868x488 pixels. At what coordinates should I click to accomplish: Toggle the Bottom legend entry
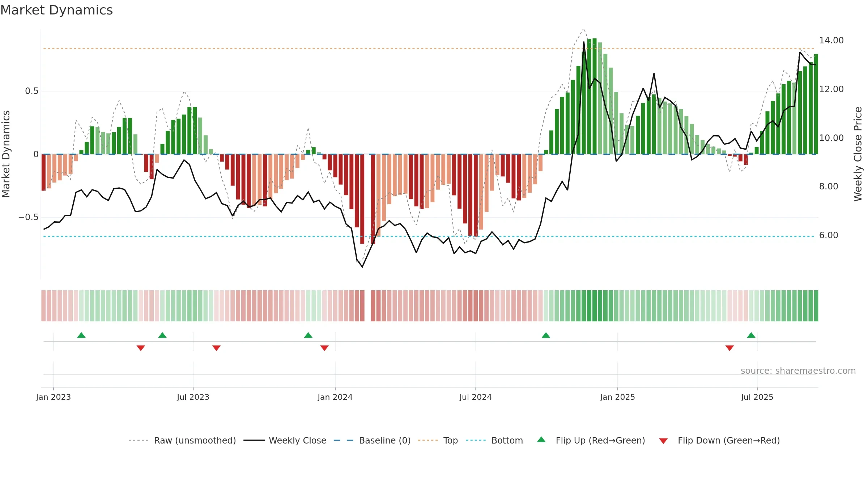(494, 440)
